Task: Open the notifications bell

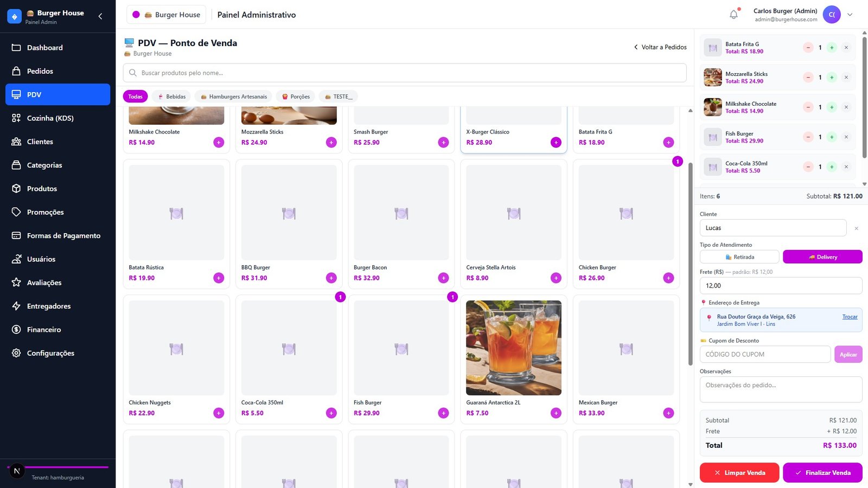Action: tap(733, 15)
